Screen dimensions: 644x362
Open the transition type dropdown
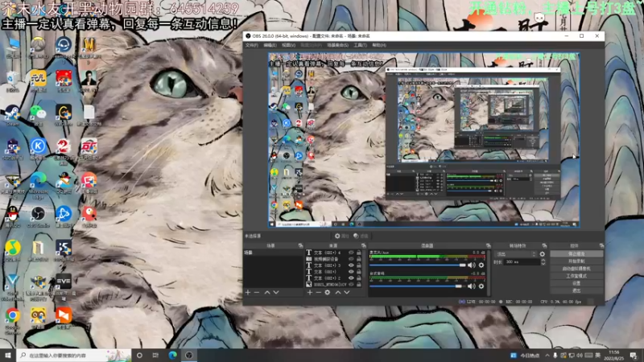pos(516,254)
